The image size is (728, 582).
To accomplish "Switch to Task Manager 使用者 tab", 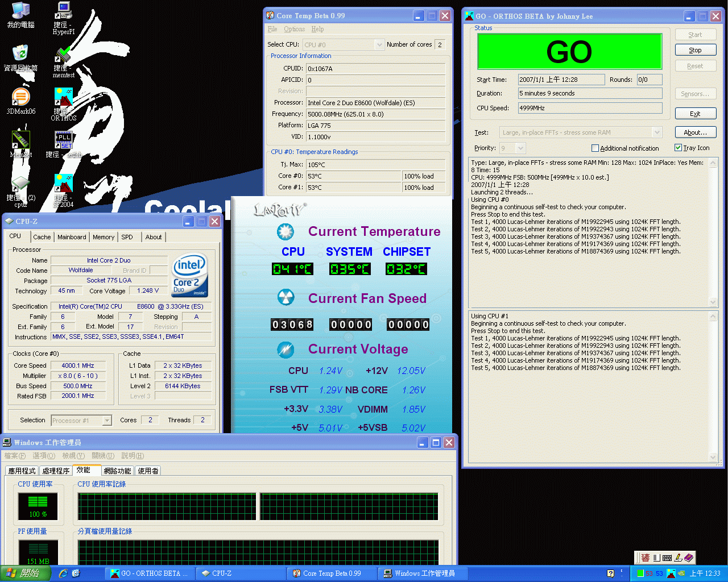I will (x=148, y=471).
